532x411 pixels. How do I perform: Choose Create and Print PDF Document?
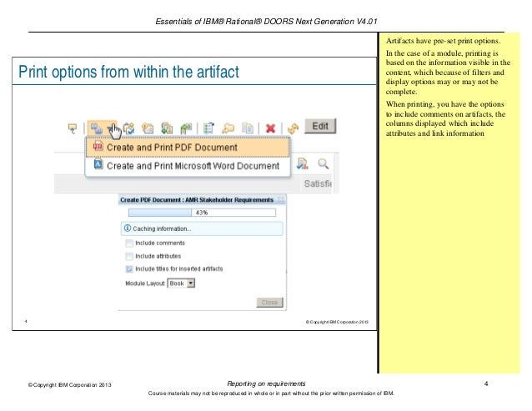(188, 148)
